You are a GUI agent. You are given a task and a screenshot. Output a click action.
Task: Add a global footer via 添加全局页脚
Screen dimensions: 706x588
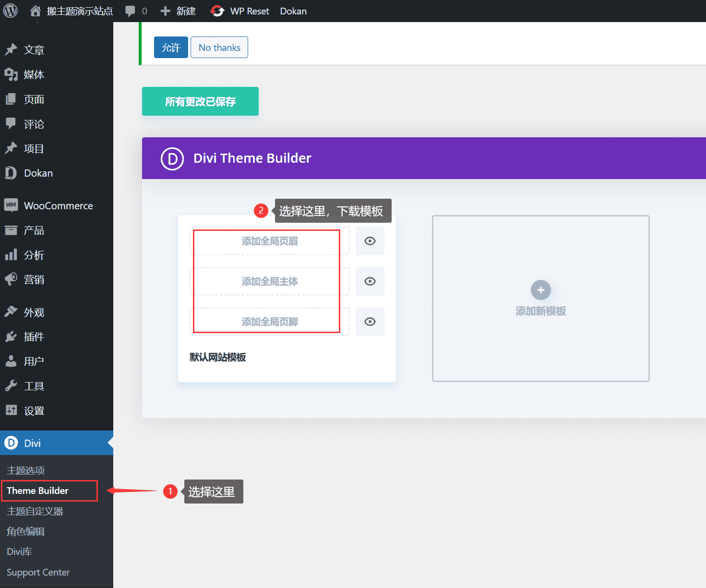tap(270, 322)
